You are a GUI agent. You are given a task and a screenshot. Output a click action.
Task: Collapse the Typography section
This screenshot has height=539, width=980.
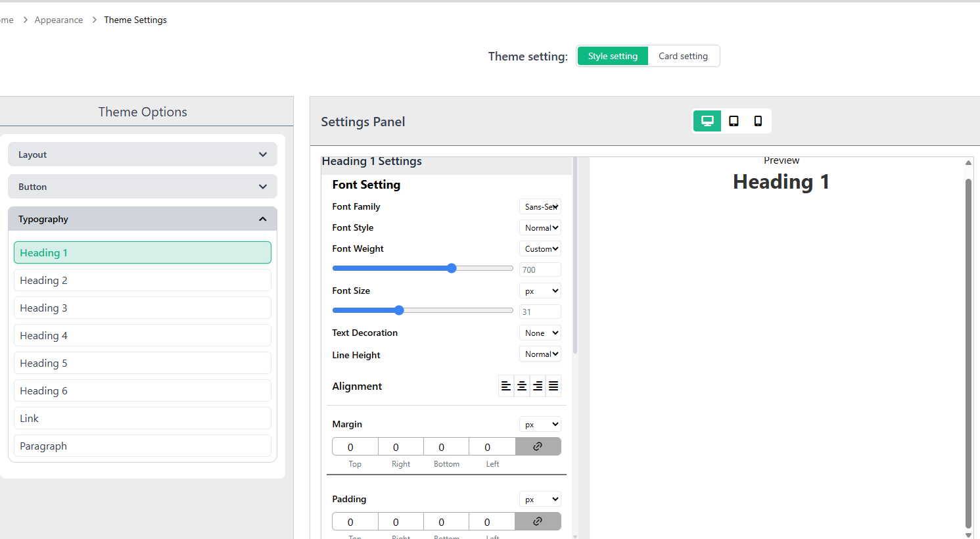pyautogui.click(x=143, y=219)
